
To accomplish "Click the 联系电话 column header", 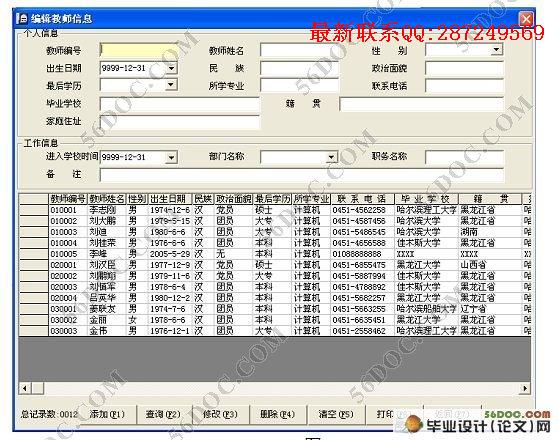I will (x=363, y=199).
